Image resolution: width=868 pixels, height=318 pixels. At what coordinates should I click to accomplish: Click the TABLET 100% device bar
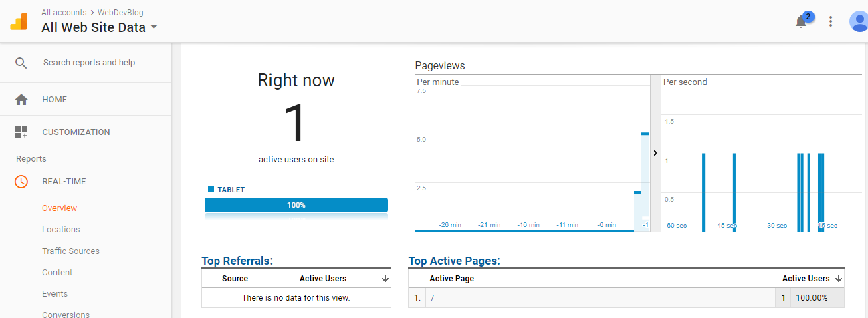click(x=296, y=205)
